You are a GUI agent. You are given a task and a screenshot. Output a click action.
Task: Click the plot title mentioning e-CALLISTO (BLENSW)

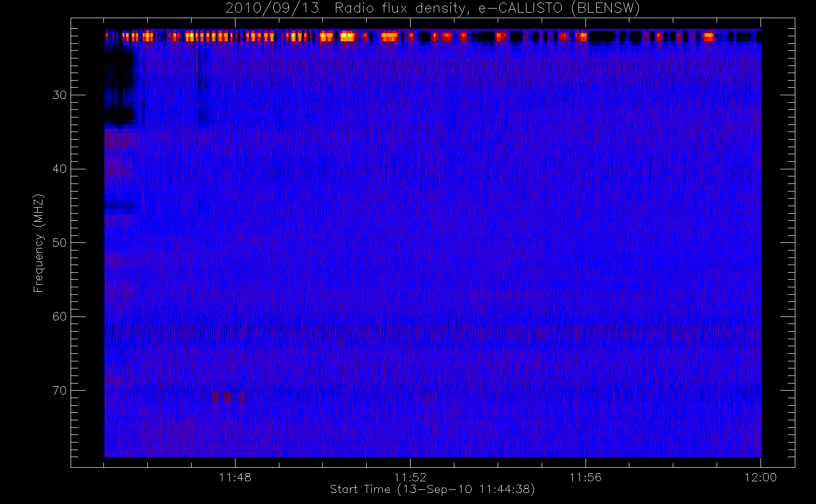click(x=433, y=9)
